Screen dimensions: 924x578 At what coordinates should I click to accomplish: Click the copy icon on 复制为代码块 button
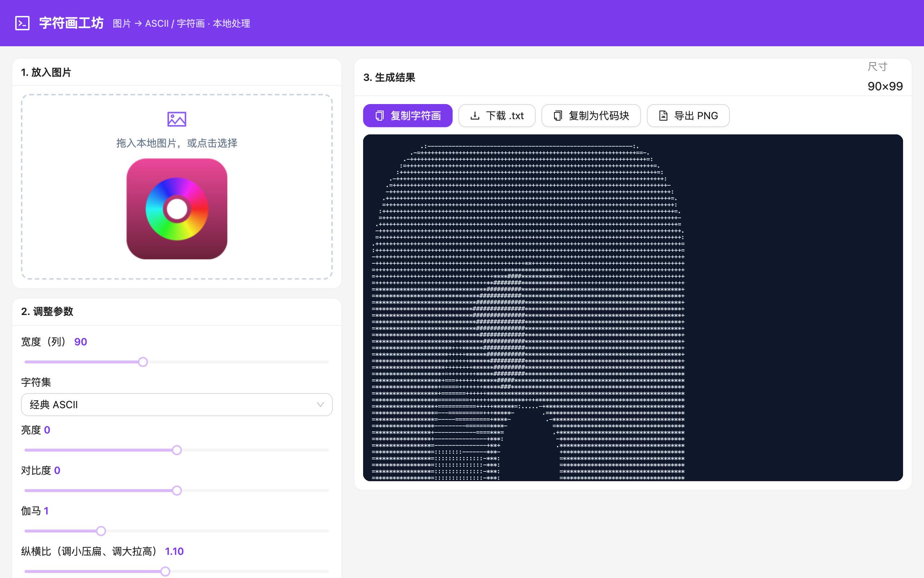click(558, 116)
